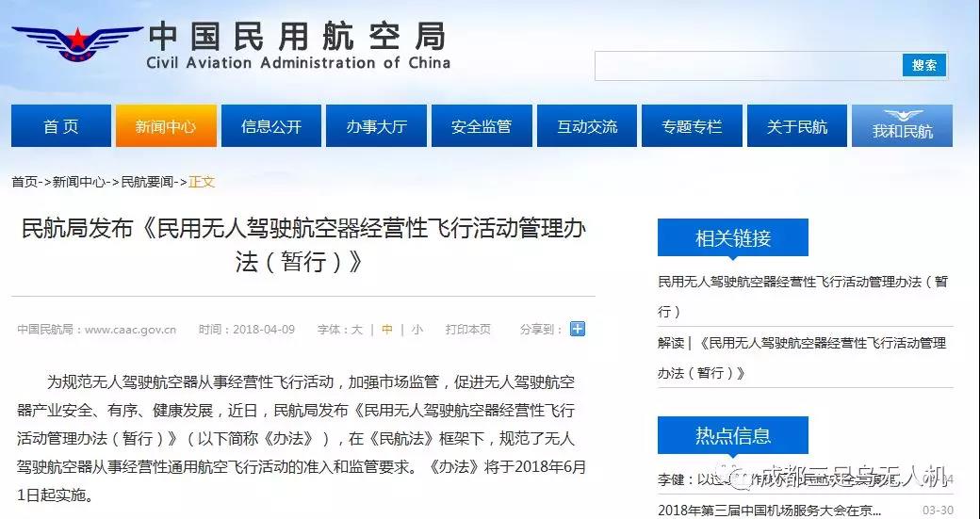Go to 民航要闻 in the breadcrumb
Screen dimensions: 980x519
pos(147,182)
